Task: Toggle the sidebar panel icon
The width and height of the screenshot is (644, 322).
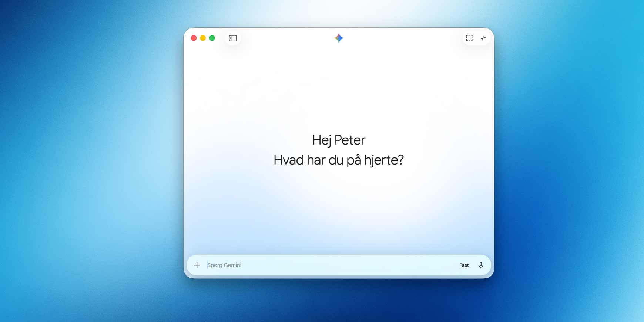Action: [233, 38]
